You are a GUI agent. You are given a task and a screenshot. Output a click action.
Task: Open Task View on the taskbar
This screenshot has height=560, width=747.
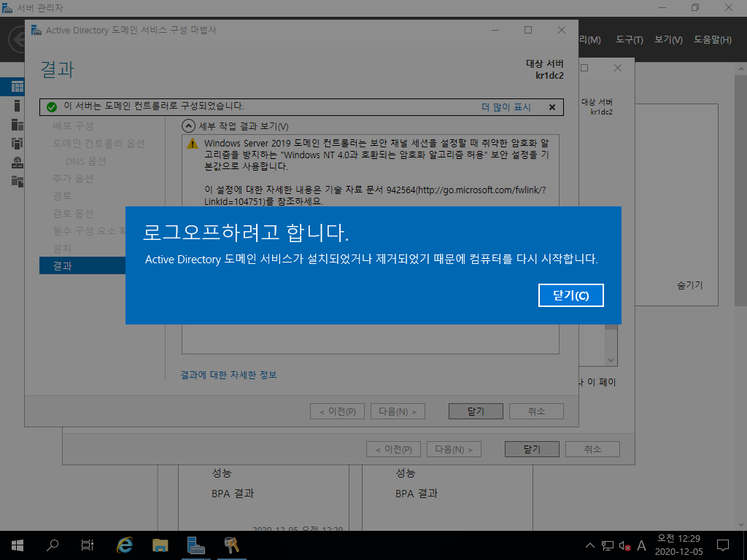point(88,545)
